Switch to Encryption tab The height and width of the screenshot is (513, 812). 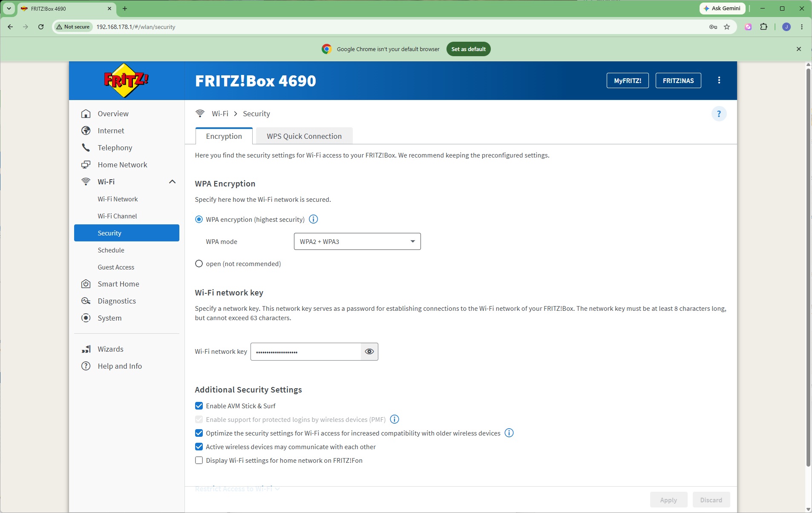[x=224, y=136]
